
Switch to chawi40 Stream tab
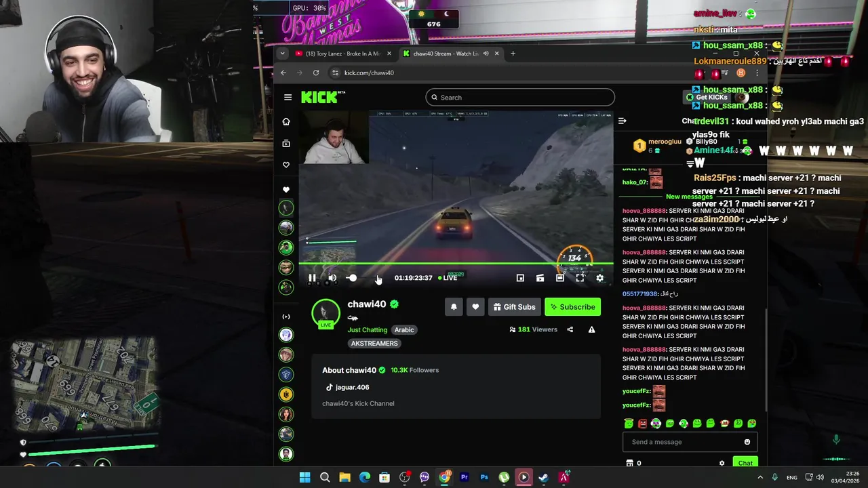pyautogui.click(x=451, y=54)
